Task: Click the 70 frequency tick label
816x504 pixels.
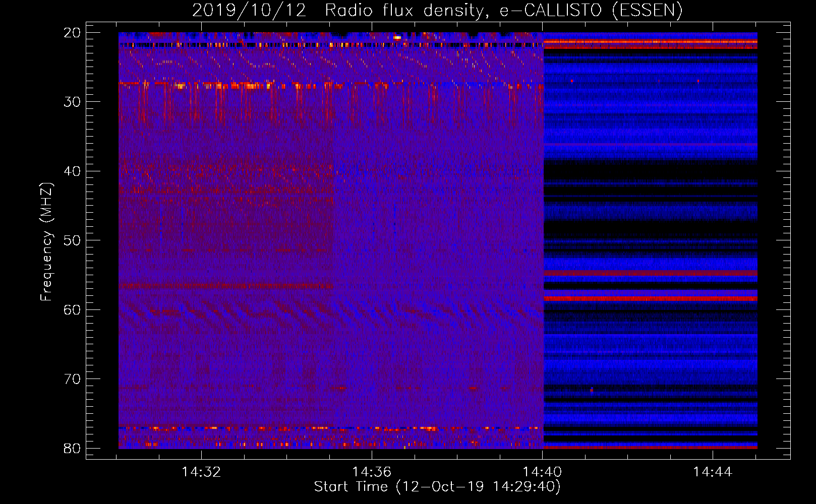Action: pyautogui.click(x=72, y=379)
